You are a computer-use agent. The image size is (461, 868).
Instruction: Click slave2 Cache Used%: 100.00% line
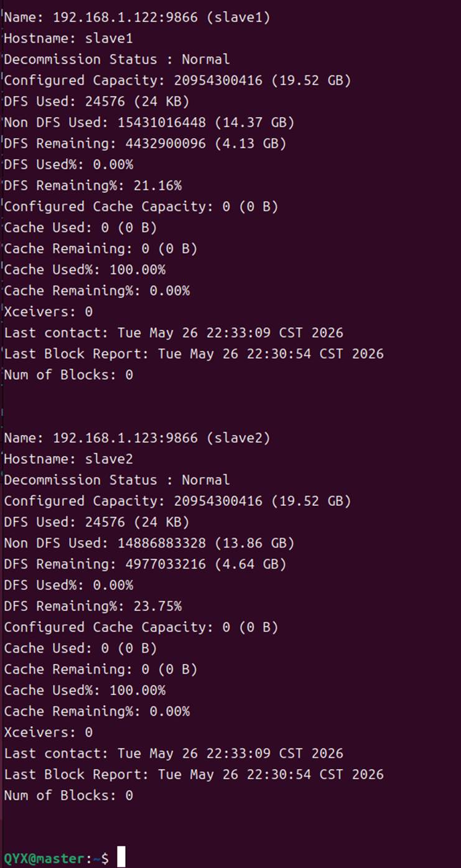pyautogui.click(x=85, y=691)
